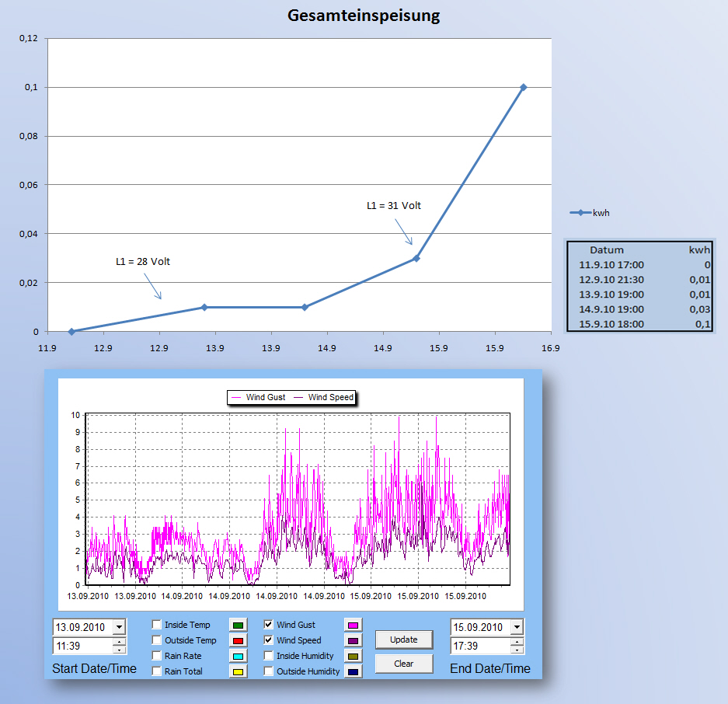Click the start time spinner control

(119, 646)
